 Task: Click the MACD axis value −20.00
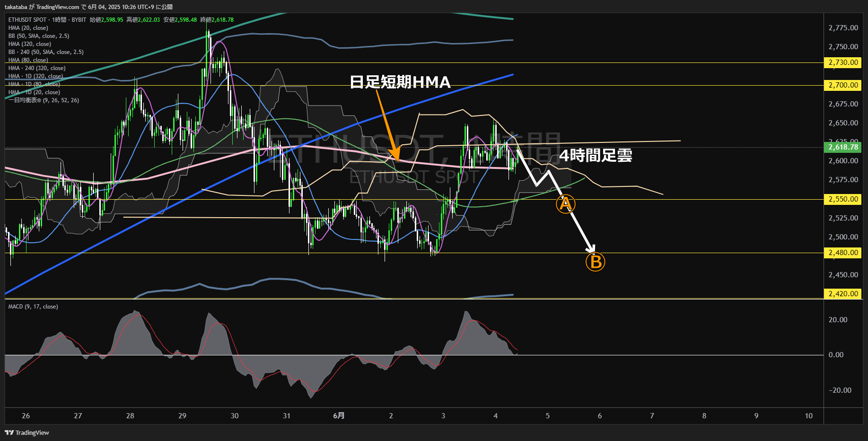click(840, 390)
